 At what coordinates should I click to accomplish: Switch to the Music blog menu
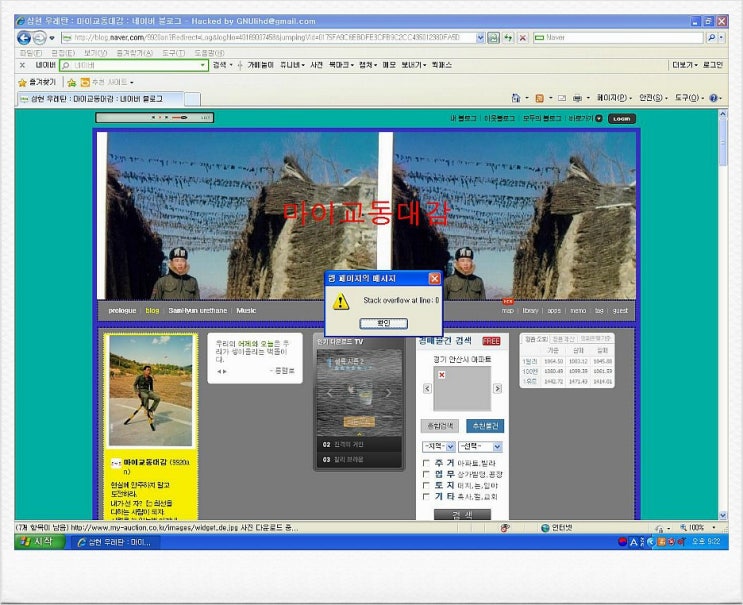point(246,310)
